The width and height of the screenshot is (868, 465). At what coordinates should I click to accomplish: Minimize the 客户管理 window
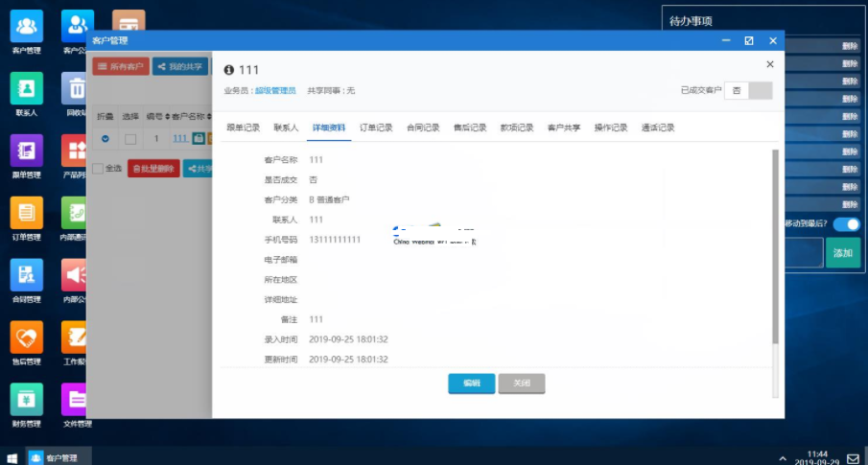tap(726, 40)
